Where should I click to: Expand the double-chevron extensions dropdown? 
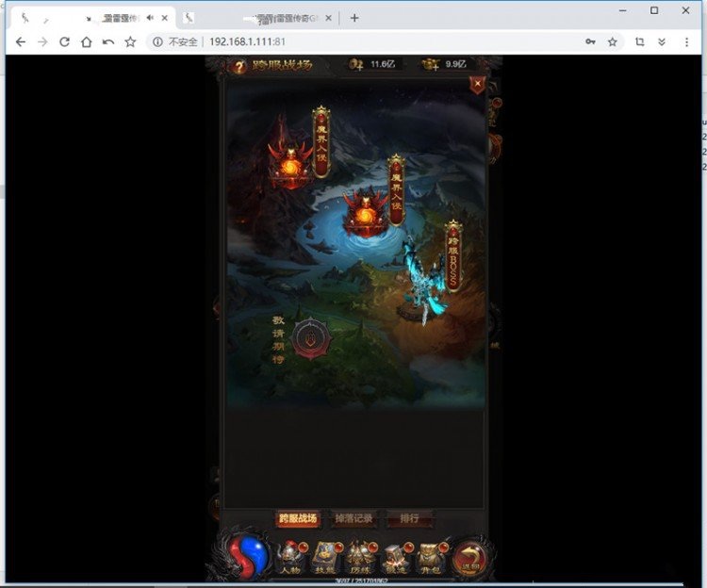[x=662, y=41]
